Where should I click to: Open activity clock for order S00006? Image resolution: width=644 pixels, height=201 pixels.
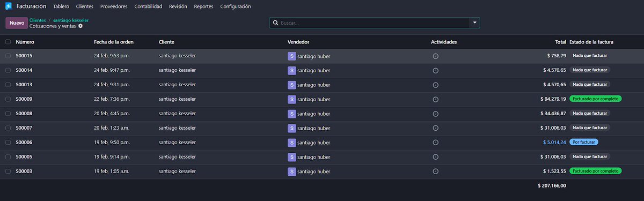[435, 143]
